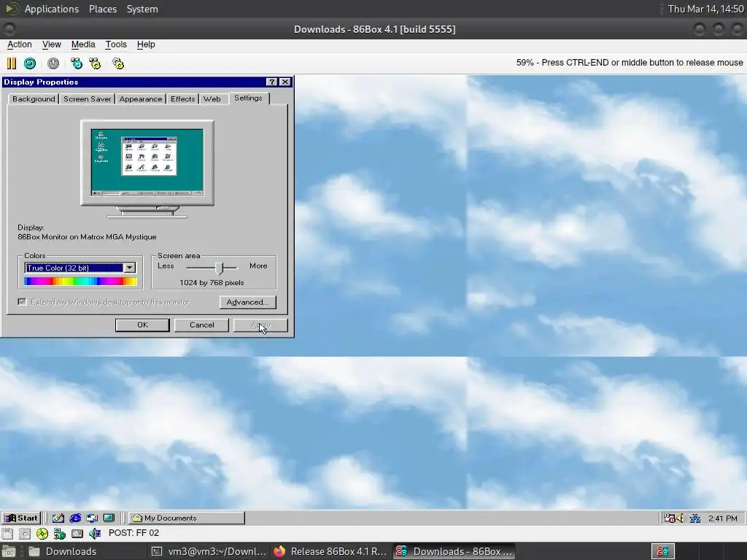Click Windows volume tray speaker icon
The image size is (747, 560).
pyautogui.click(x=680, y=518)
